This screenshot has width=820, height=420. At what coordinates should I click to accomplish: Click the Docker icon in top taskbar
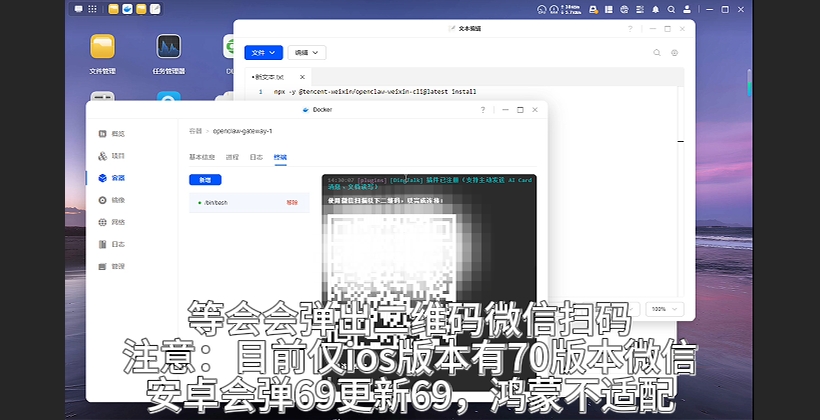click(x=127, y=9)
